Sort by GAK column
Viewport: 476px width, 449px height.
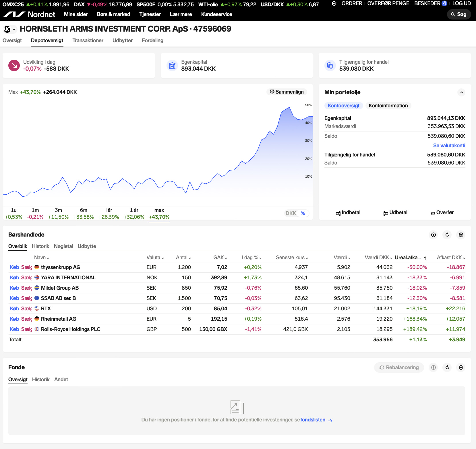coord(220,258)
